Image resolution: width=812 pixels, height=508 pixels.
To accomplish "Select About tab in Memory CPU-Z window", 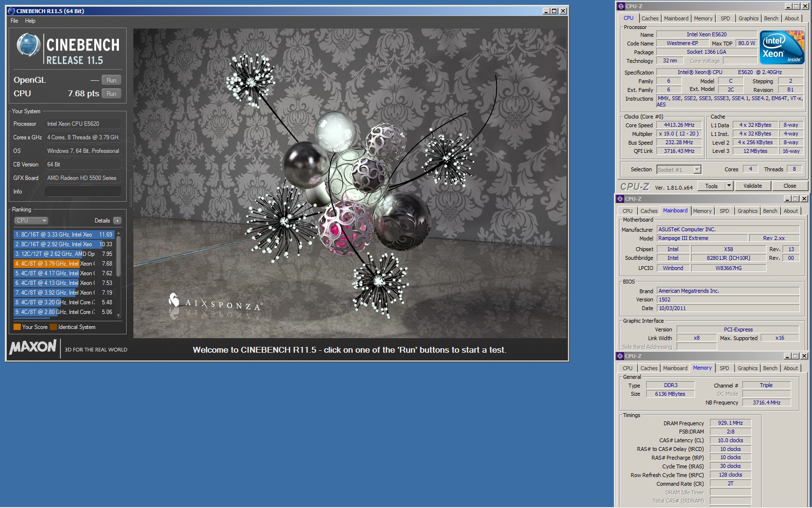I will 791,368.
